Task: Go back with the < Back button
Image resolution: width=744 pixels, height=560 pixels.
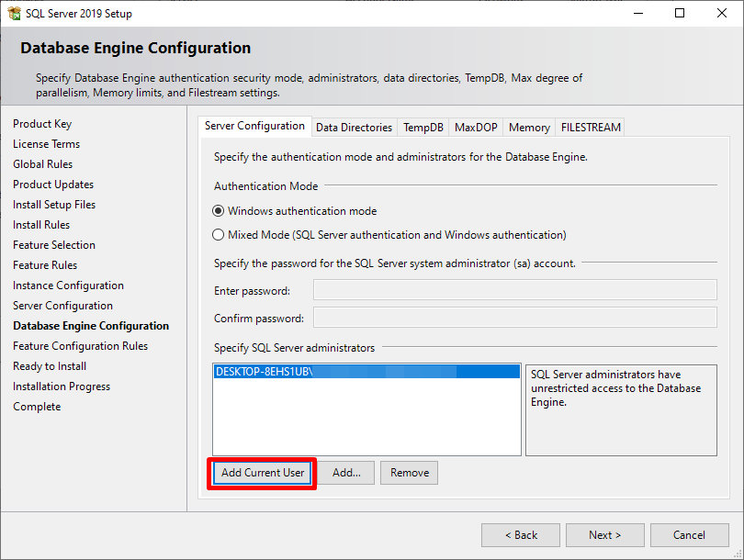Action: (521, 535)
